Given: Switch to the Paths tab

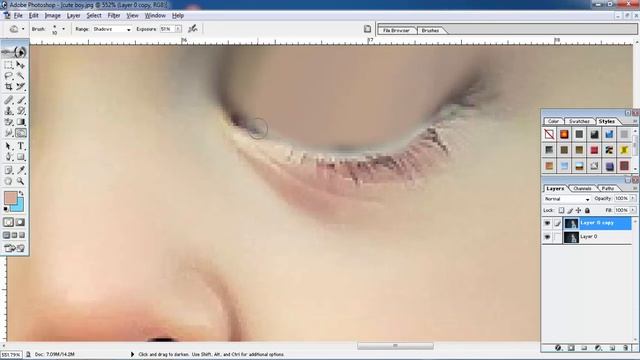Looking at the screenshot, I should tap(607, 188).
